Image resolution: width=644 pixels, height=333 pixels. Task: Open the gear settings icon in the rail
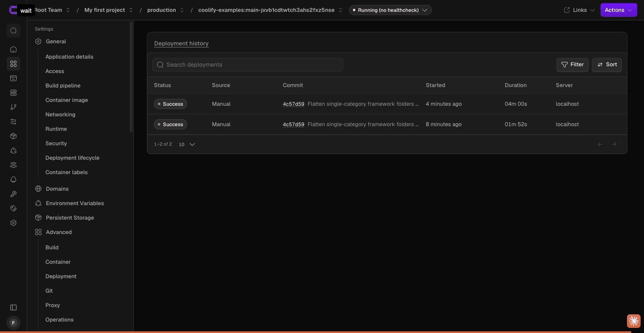pyautogui.click(x=13, y=223)
